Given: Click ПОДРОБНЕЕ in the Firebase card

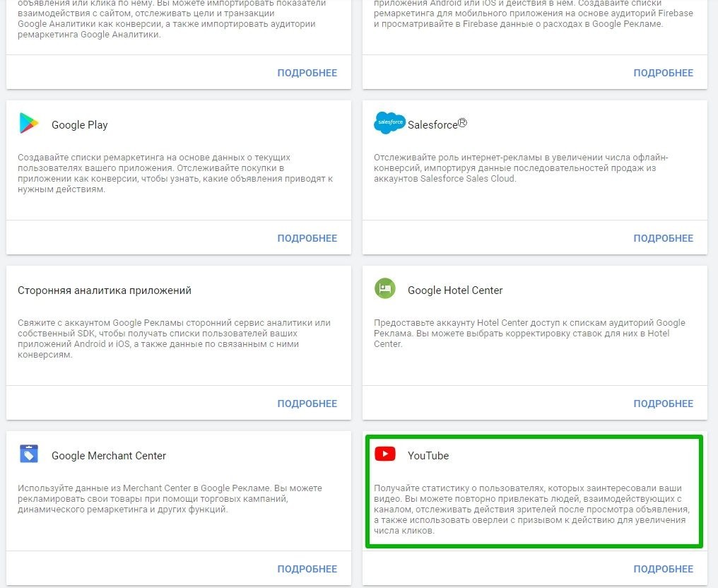Looking at the screenshot, I should [x=664, y=73].
